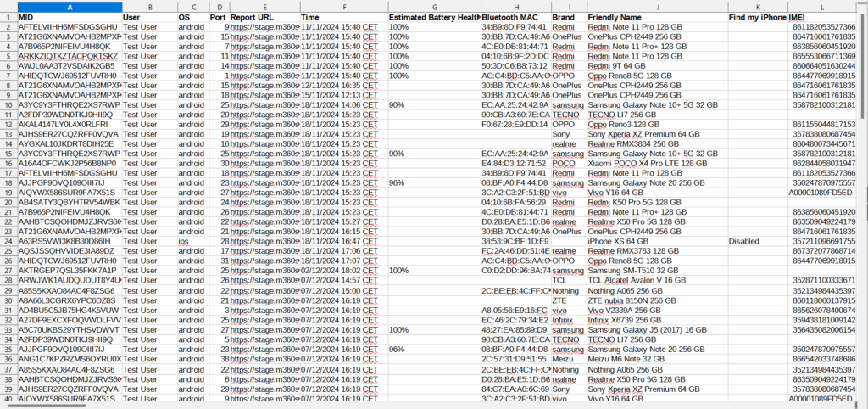Select MAC cell 2C:57:31:D9:51:55

coord(516,359)
